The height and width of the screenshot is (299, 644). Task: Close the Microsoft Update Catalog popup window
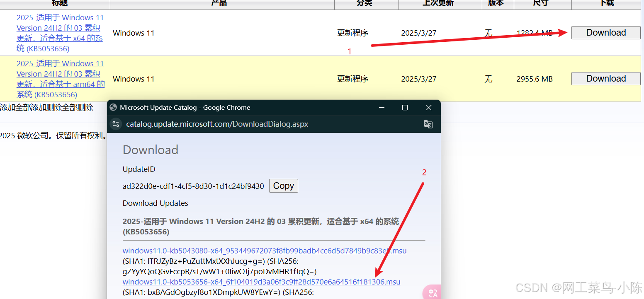(x=429, y=108)
